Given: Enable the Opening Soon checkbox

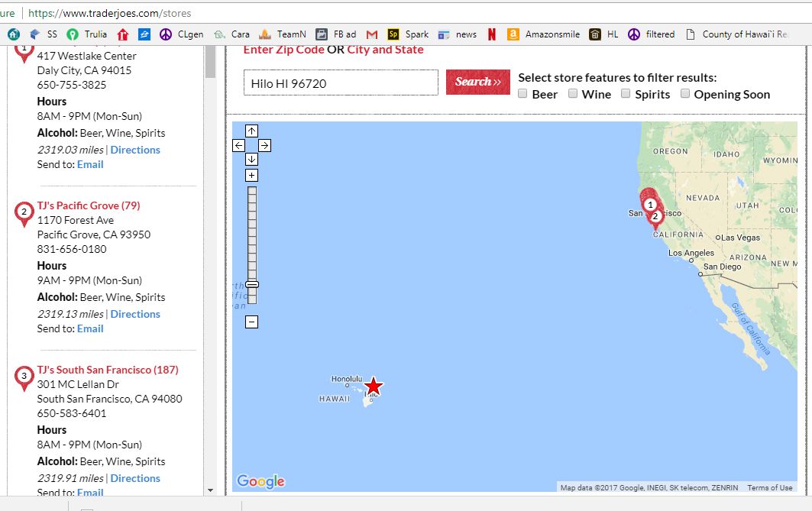Looking at the screenshot, I should click(685, 94).
